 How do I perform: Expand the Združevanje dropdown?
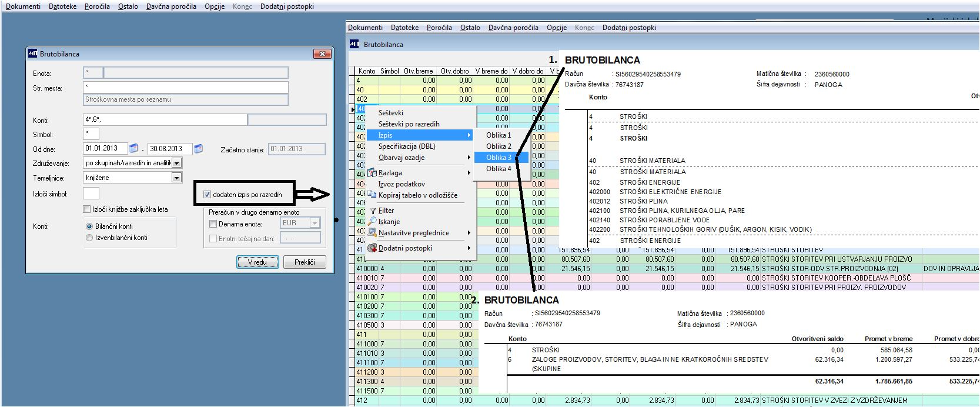(177, 163)
